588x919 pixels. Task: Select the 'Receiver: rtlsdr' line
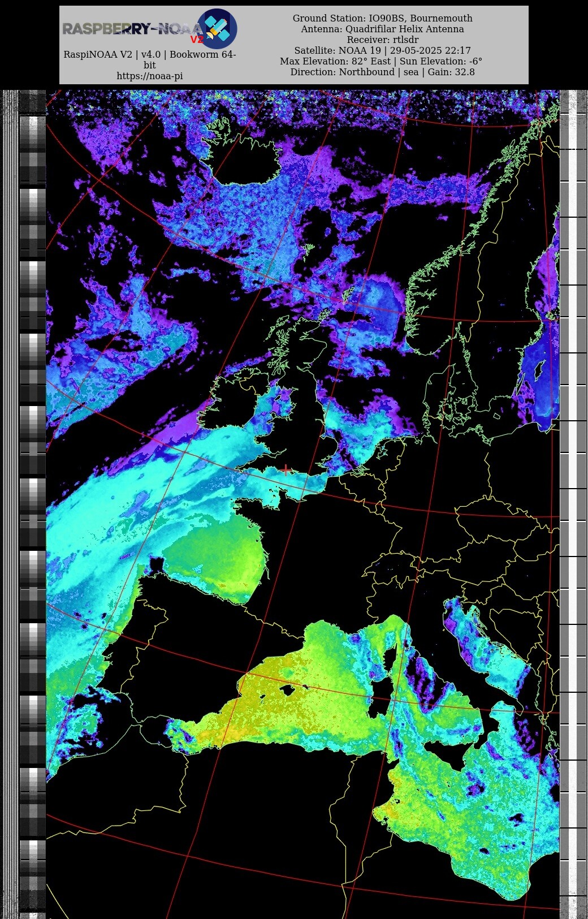383,40
